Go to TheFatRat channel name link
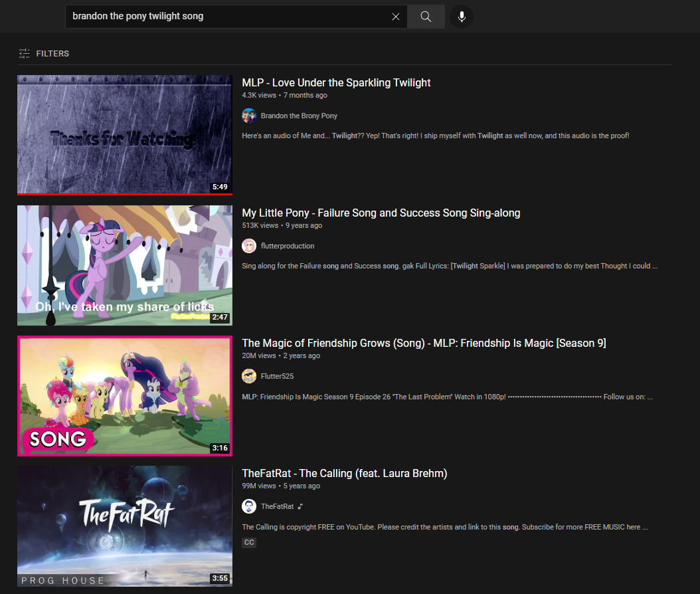The height and width of the screenshot is (594, 700). pos(277,506)
